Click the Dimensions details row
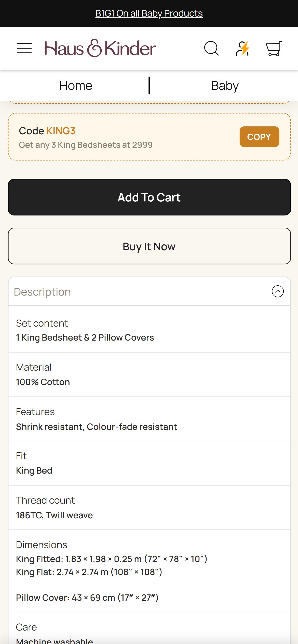Screen dimensions: 298x644 point(149,571)
